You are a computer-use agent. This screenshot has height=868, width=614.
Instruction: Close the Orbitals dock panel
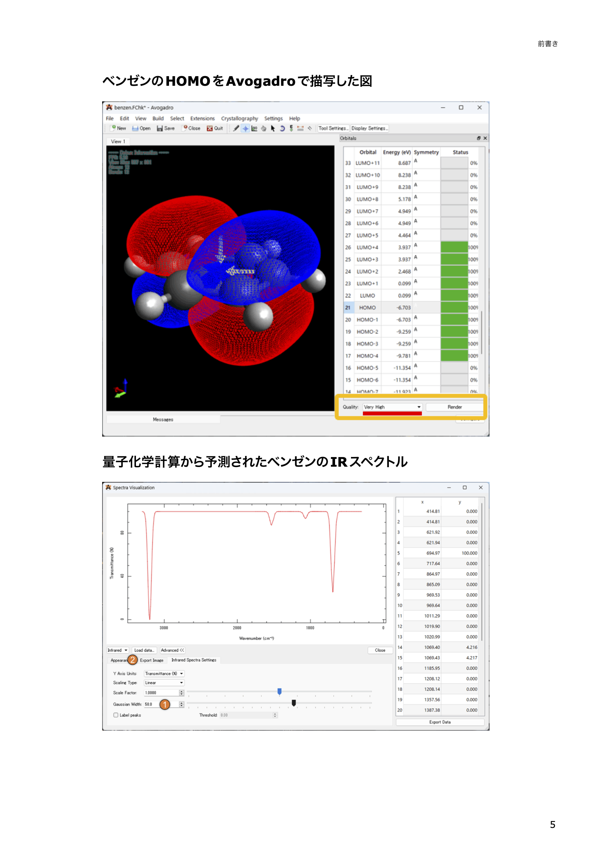point(485,138)
